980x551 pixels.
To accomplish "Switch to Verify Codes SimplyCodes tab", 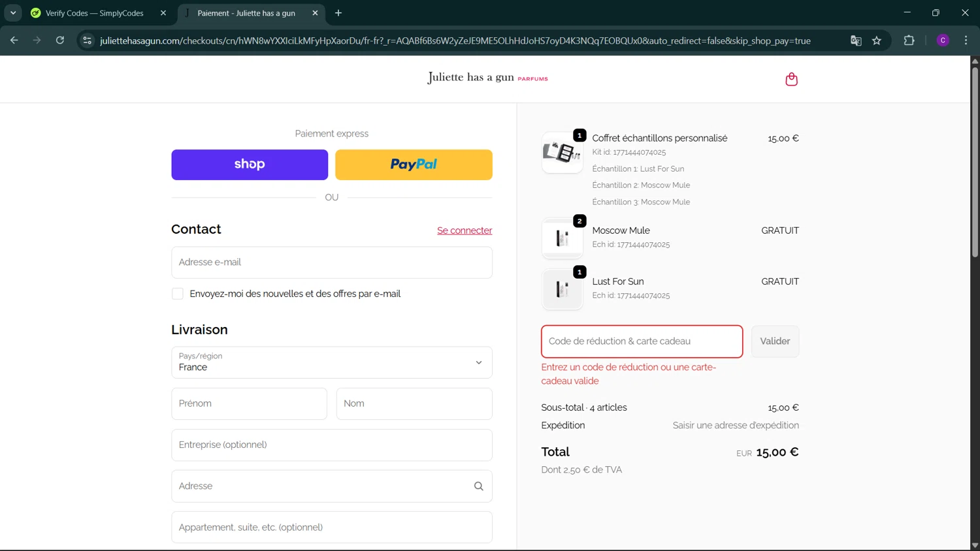I will [x=95, y=13].
